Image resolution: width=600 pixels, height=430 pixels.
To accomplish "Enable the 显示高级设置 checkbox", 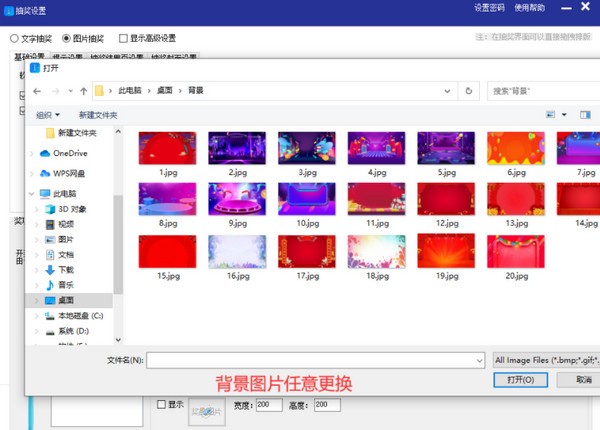I will [x=123, y=38].
